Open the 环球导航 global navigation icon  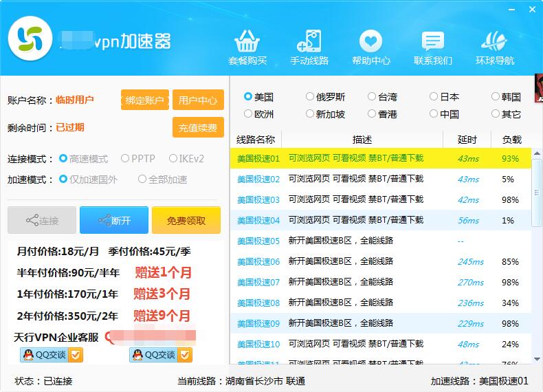(495, 47)
